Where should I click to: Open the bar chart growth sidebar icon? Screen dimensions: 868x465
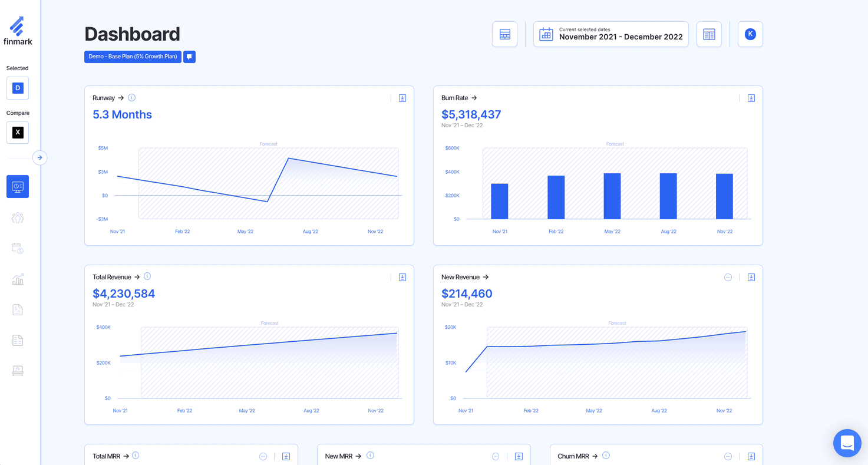click(x=18, y=279)
